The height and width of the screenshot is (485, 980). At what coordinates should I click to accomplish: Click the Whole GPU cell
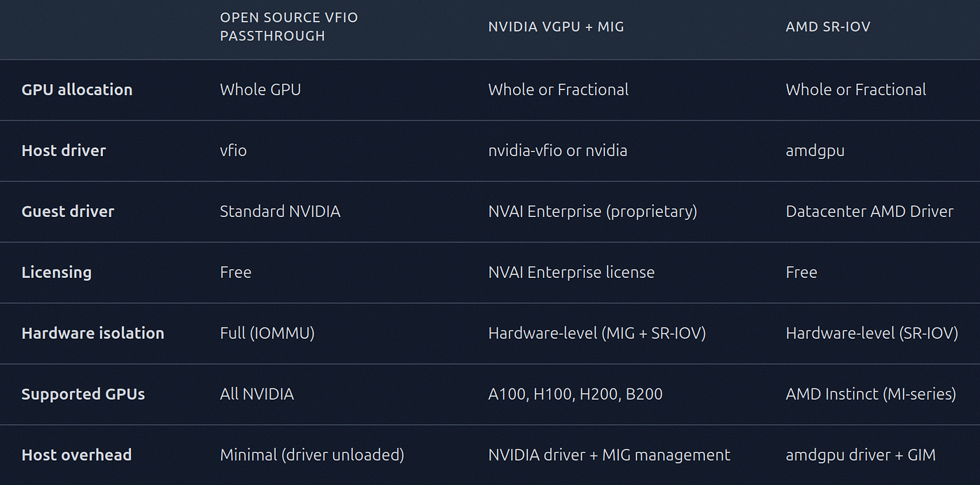pos(260,90)
